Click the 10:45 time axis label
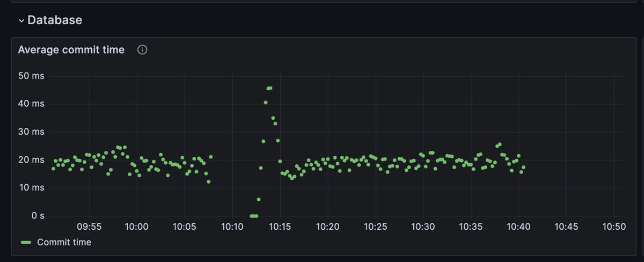The image size is (644, 262). tap(567, 227)
